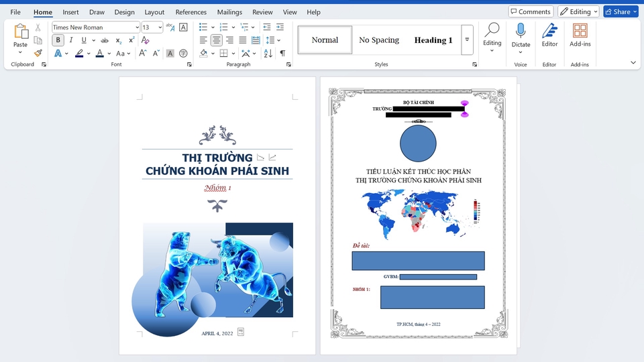This screenshot has height=362, width=644.
Task: Click the Increase Indent icon
Action: (280, 27)
